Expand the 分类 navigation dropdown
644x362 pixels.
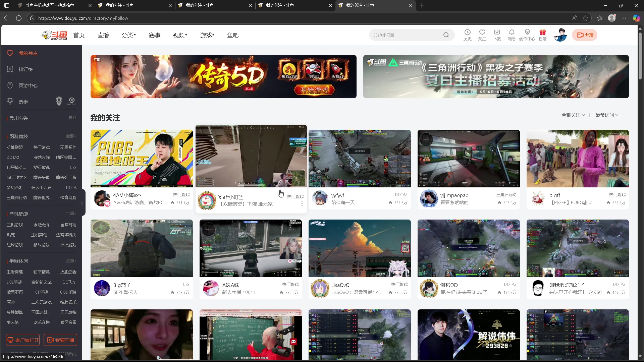[x=128, y=35]
